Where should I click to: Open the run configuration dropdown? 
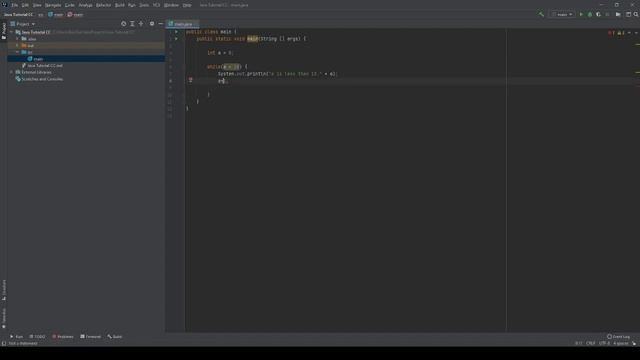[x=562, y=14]
